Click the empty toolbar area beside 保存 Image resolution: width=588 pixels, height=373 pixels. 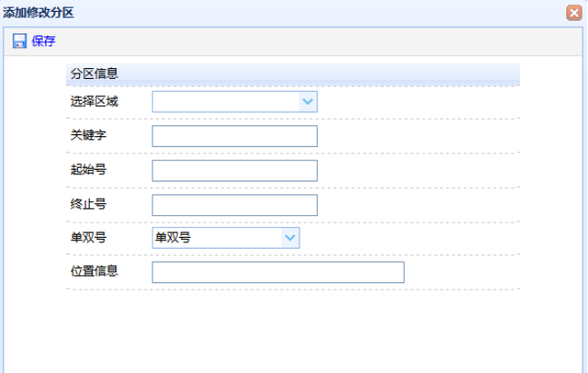(318, 41)
